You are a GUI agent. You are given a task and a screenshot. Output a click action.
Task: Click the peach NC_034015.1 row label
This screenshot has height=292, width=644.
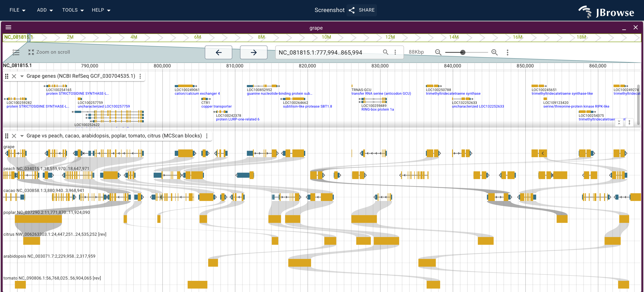[x=46, y=169]
